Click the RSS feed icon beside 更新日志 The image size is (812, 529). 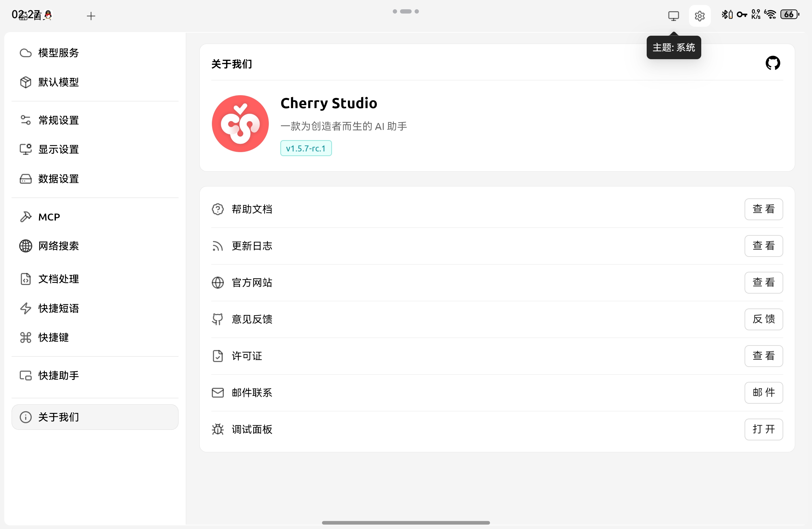218,246
